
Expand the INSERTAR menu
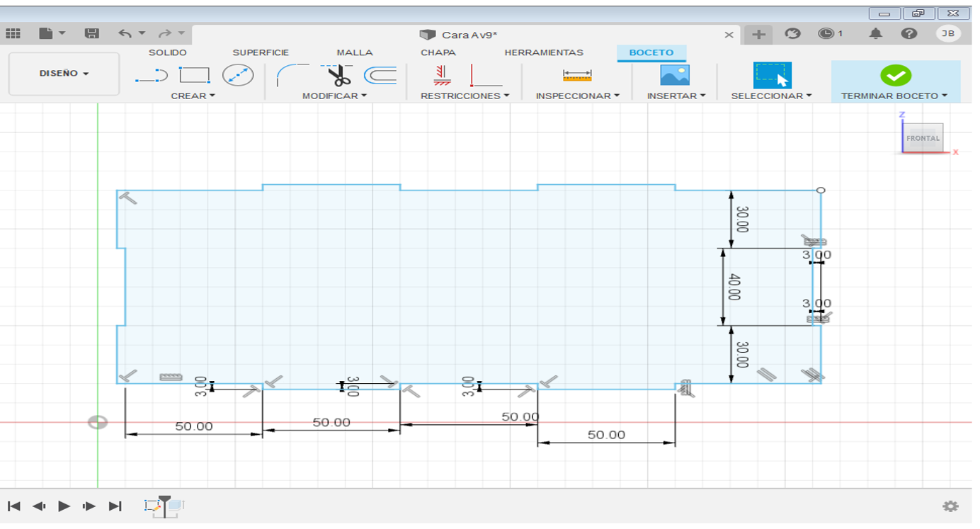coord(676,96)
